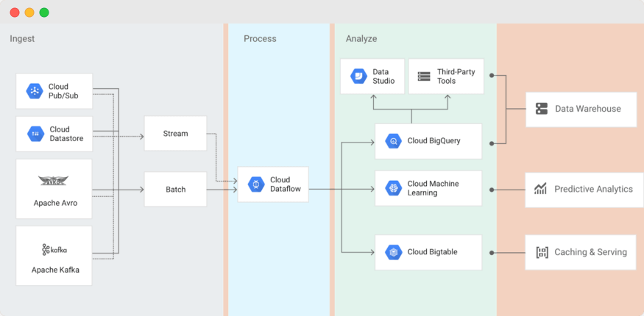Click the "Cloud BigQuery" label

[434, 140]
